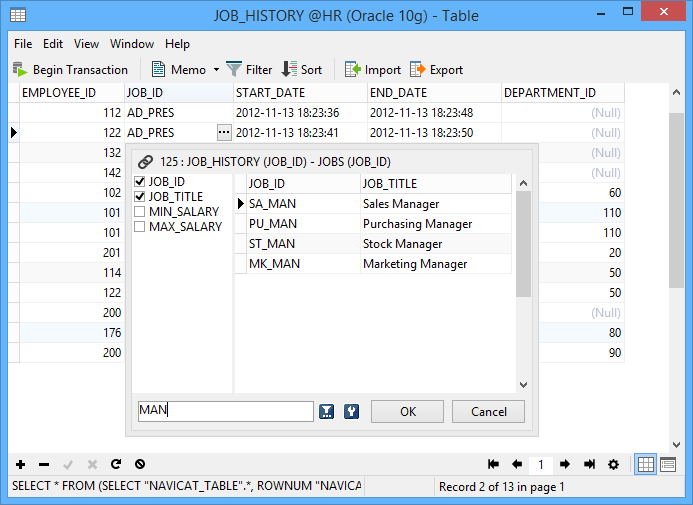This screenshot has width=693, height=505.
Task: Enable the MIN_SALARY column checkbox
Action: pyautogui.click(x=140, y=212)
